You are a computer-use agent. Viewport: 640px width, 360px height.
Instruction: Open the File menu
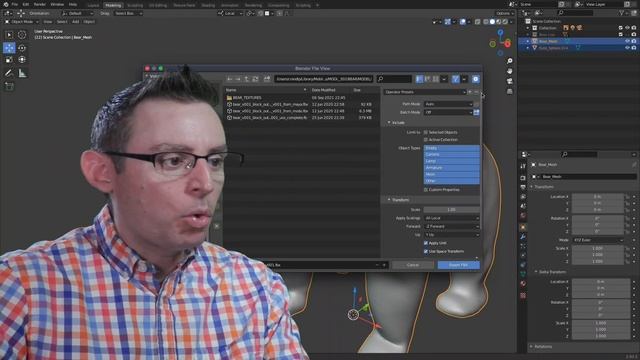point(15,4)
